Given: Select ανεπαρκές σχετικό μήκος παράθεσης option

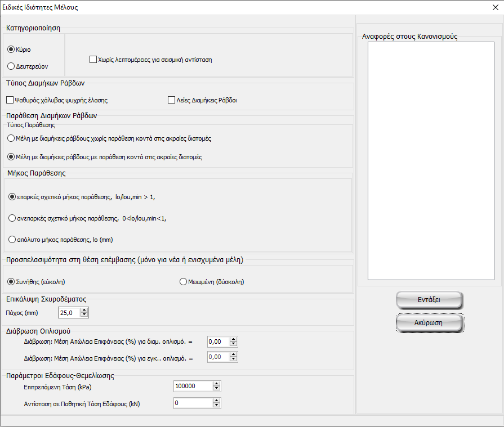Looking at the screenshot, I should click(12, 218).
